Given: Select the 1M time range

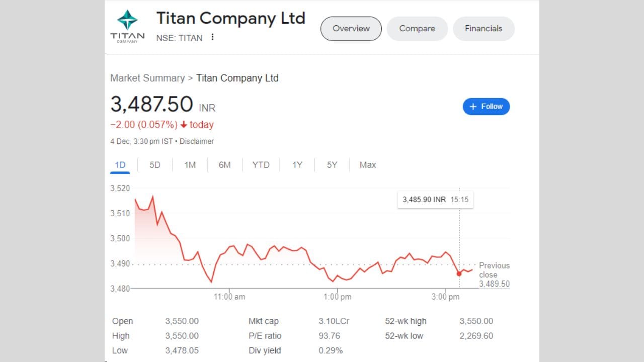Looking at the screenshot, I should pos(190,164).
